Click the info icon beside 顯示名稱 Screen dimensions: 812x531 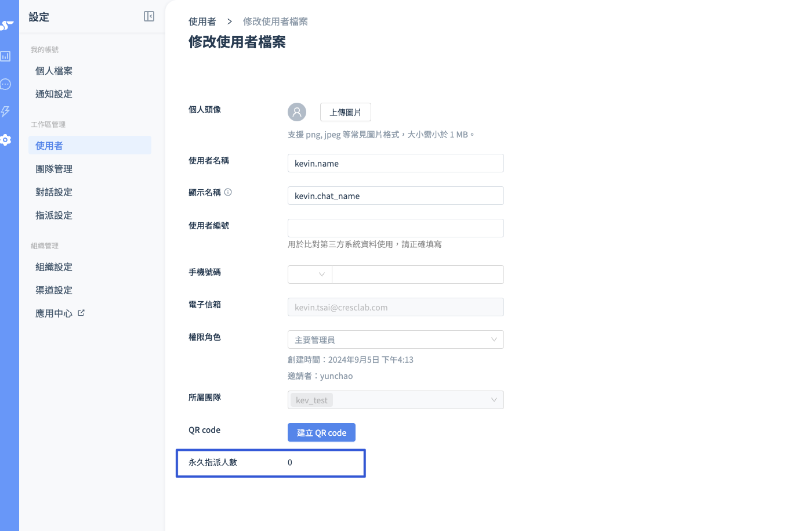point(228,192)
